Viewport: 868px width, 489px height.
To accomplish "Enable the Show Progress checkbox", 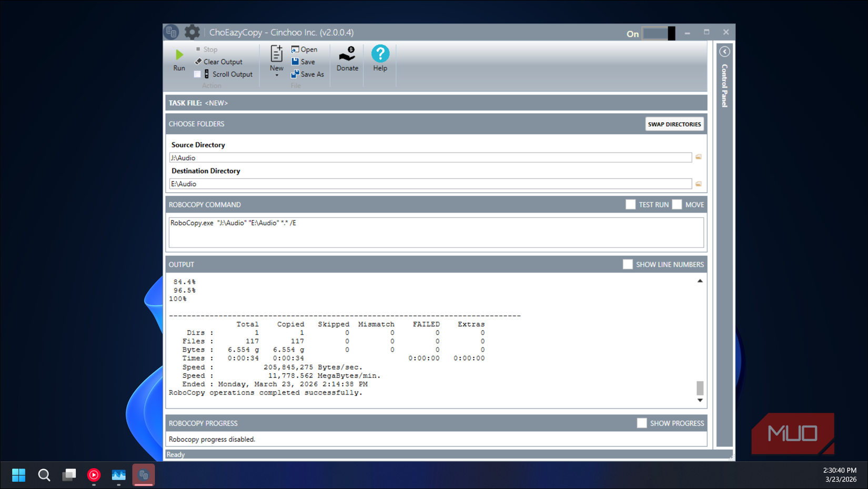I will click(x=642, y=423).
